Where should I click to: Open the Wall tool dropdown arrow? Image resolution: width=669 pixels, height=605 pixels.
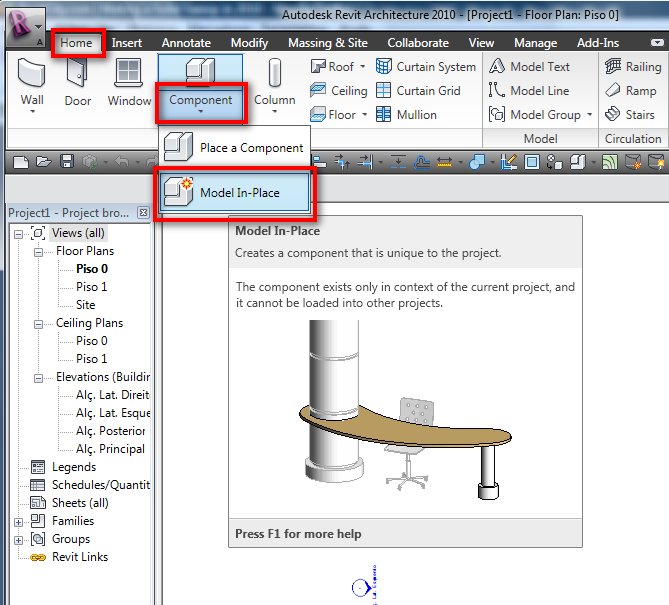click(x=32, y=112)
